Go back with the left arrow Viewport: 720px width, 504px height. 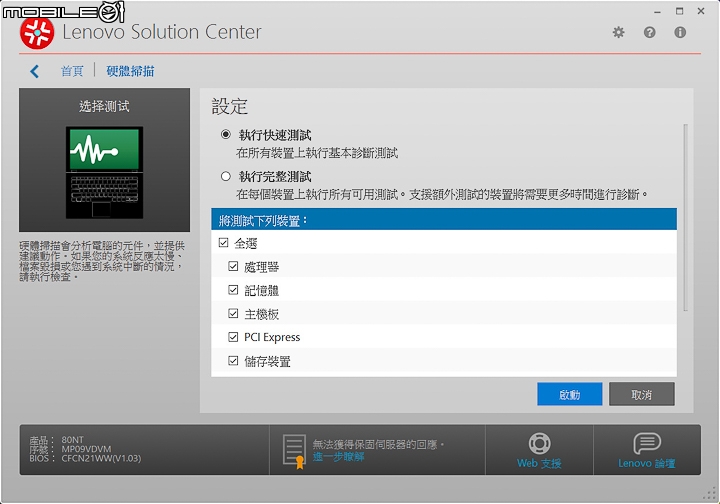pos(34,71)
